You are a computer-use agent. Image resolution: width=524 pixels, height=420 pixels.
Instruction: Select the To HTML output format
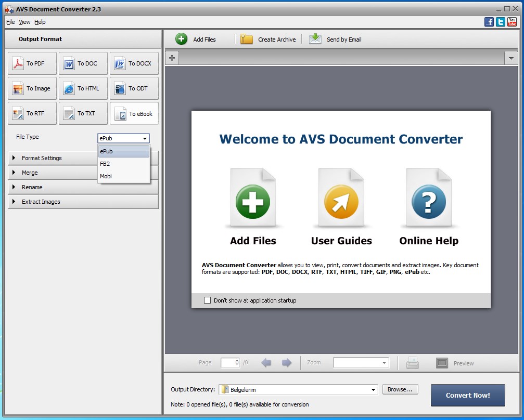(83, 88)
